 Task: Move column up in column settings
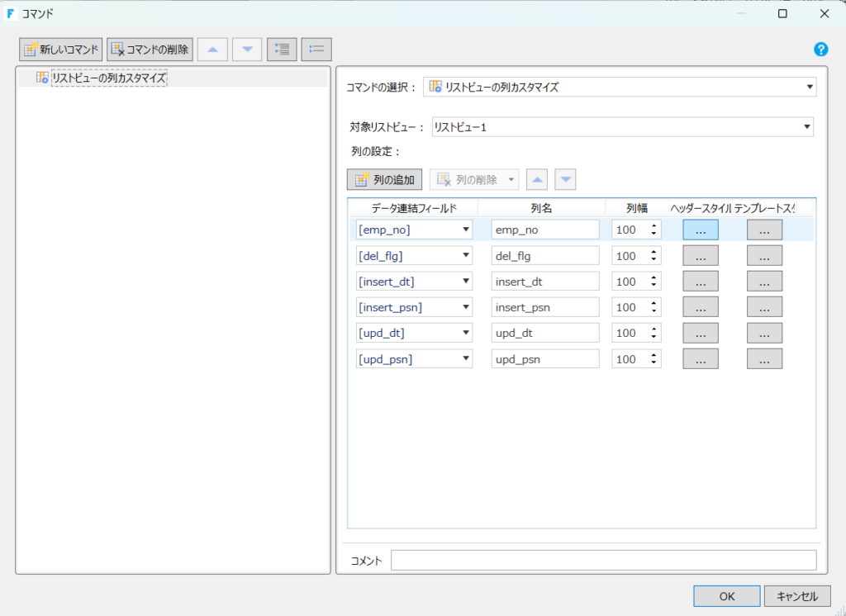537,179
